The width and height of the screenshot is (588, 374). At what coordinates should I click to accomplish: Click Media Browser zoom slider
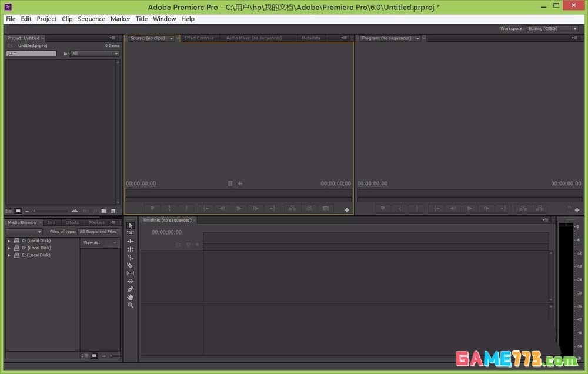115,356
